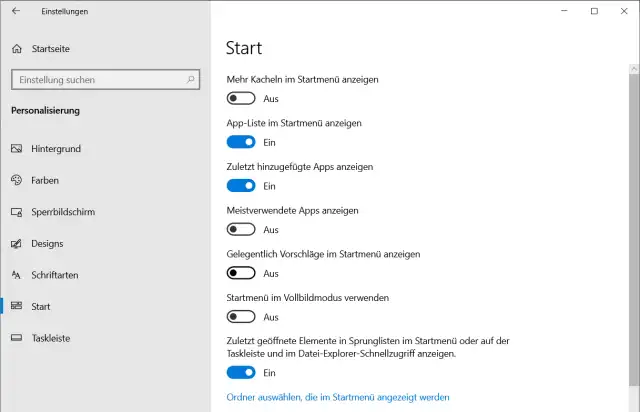Click the Designs brush icon
The height and width of the screenshot is (412, 640).
pos(16,244)
